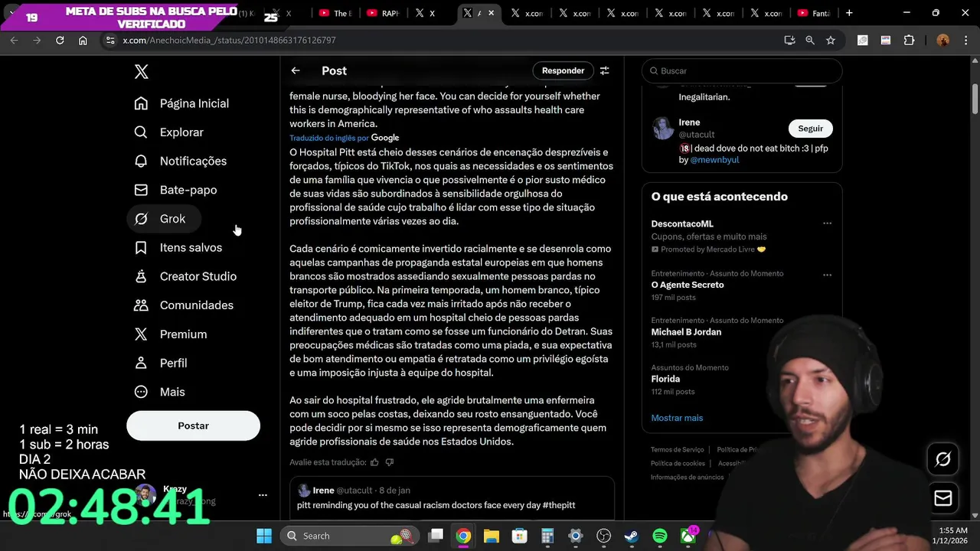The height and width of the screenshot is (551, 980).
Task: Reload the page in Chrome
Action: pyautogui.click(x=60, y=40)
